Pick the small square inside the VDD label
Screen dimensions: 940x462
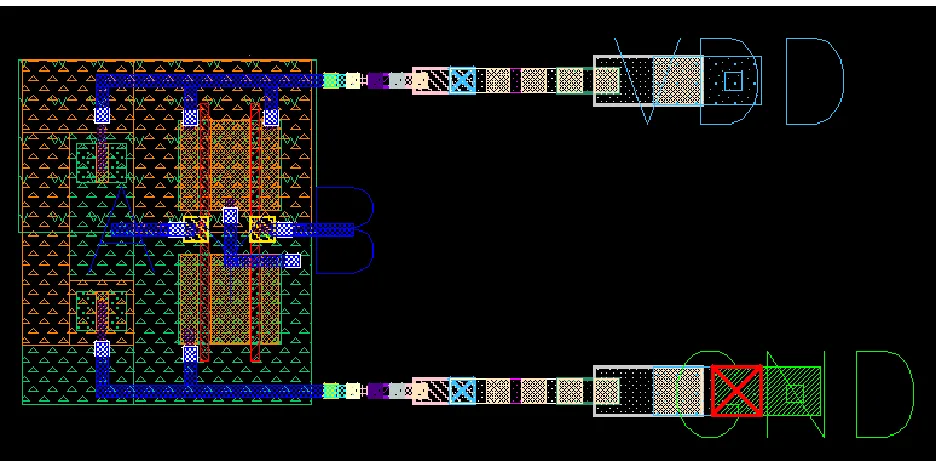[x=733, y=80]
